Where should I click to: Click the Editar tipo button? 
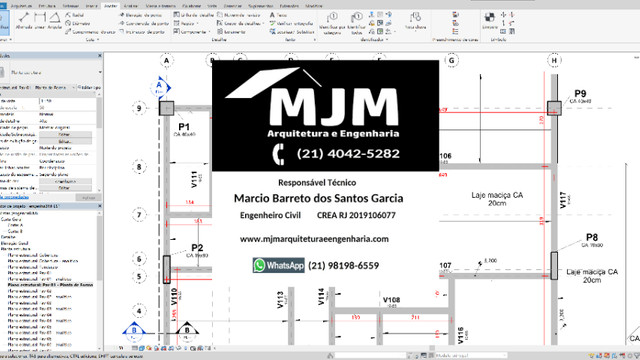[x=89, y=87]
